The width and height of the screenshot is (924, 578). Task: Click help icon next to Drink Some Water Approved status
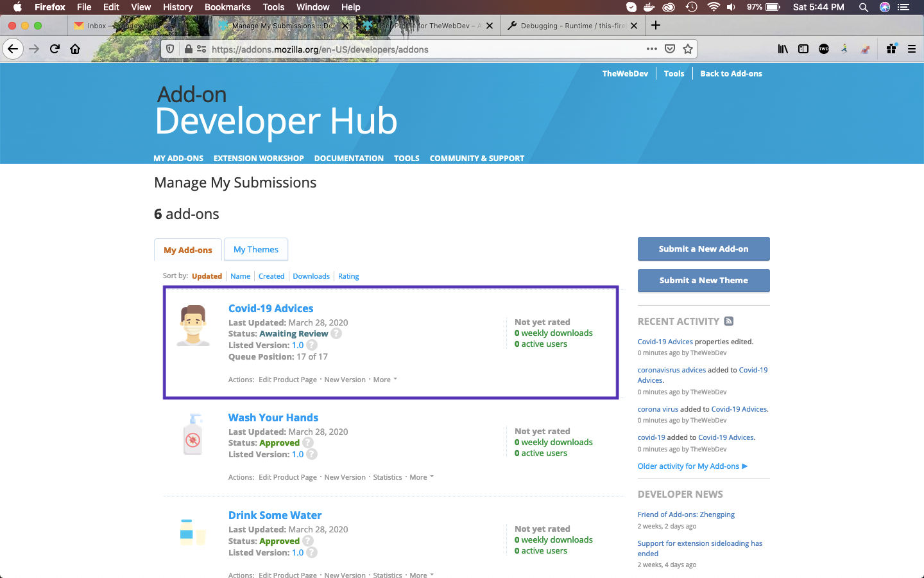point(308,541)
